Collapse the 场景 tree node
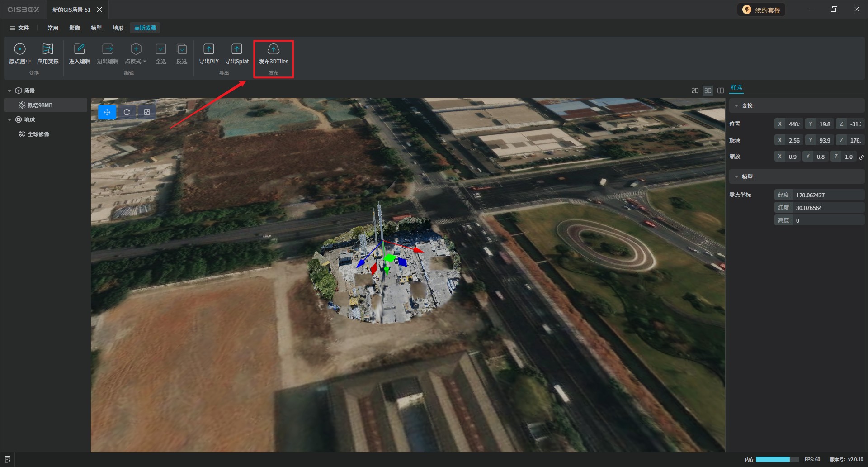Screen dimensions: 868x467 (x=9, y=91)
